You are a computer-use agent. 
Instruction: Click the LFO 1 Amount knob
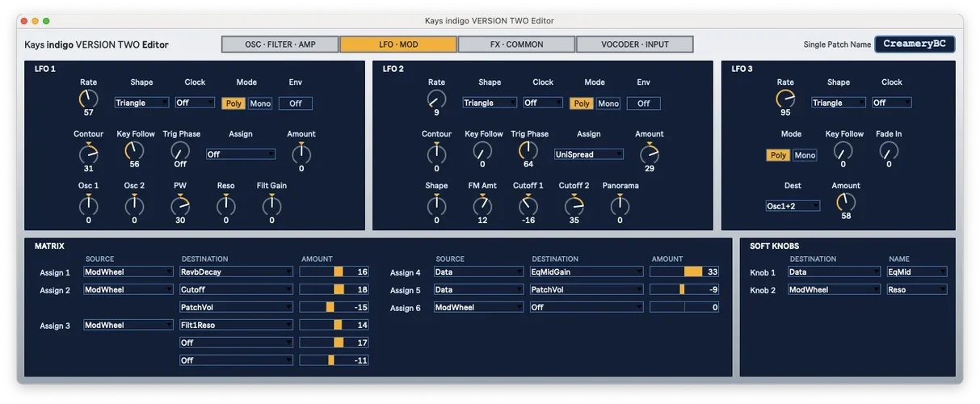(301, 153)
